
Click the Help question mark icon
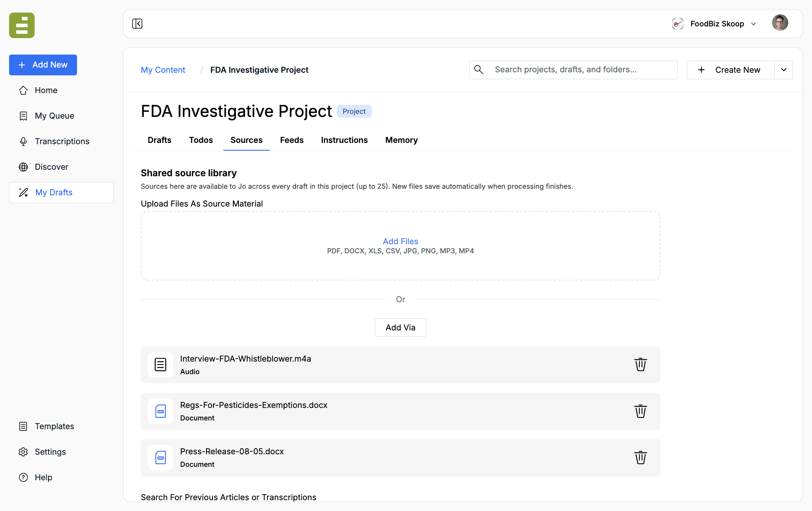pyautogui.click(x=23, y=477)
